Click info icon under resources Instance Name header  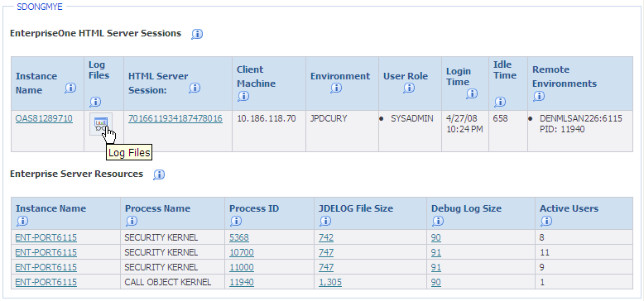(x=22, y=222)
